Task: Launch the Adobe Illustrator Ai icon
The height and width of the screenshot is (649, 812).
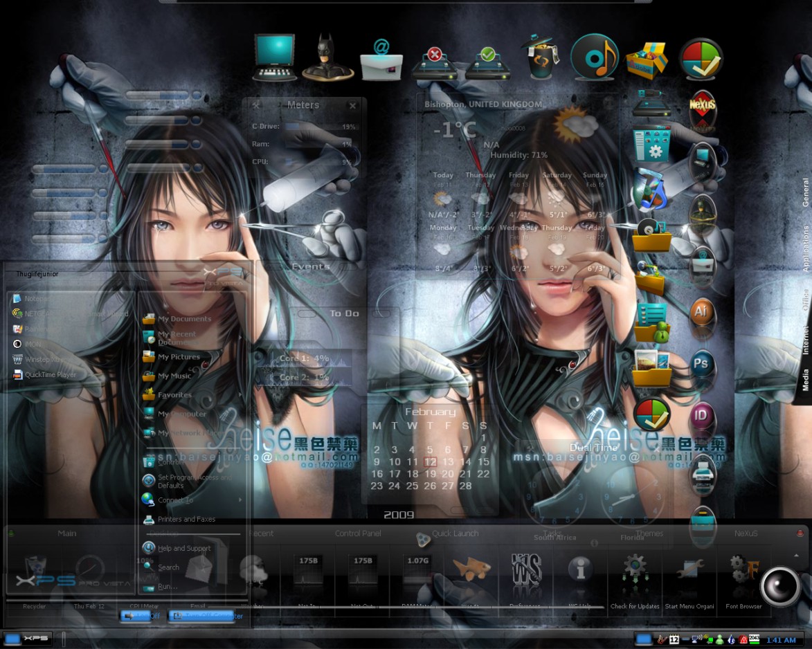Action: click(701, 312)
